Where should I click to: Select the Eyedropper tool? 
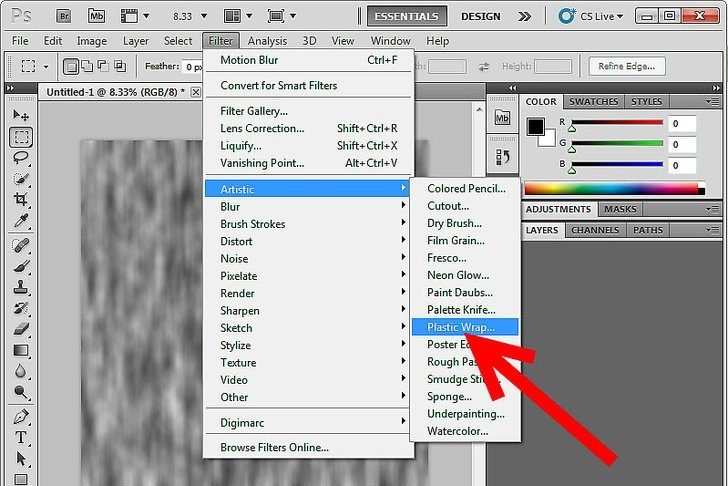click(21, 221)
